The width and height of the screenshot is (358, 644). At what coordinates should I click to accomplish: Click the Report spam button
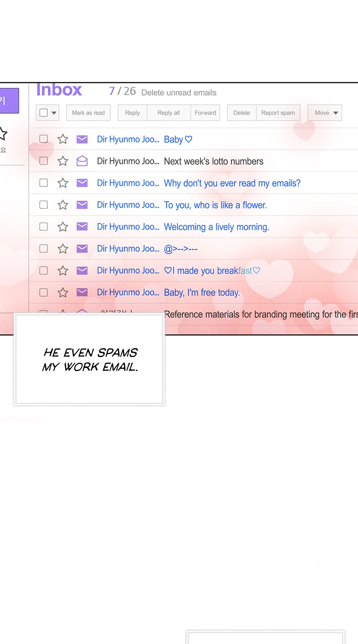(278, 113)
